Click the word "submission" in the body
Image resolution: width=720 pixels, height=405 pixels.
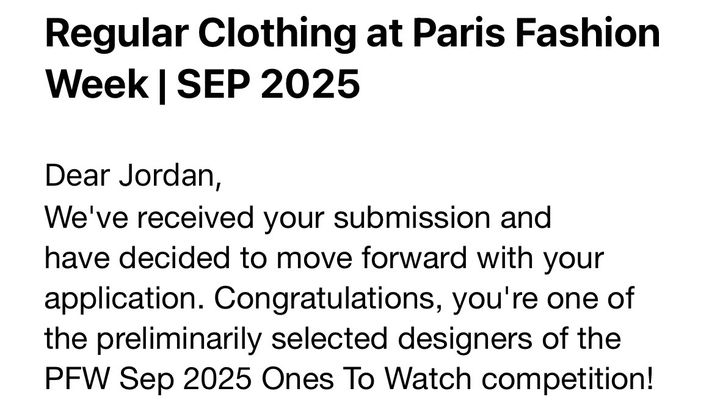click(x=411, y=217)
